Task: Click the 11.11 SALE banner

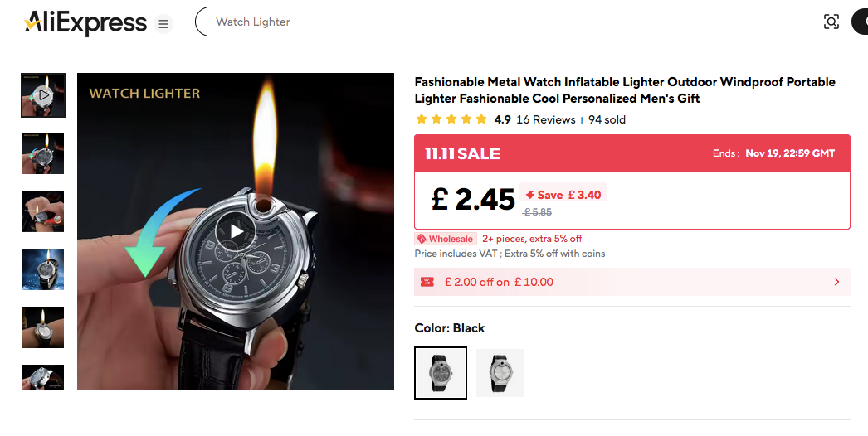Action: tap(463, 153)
